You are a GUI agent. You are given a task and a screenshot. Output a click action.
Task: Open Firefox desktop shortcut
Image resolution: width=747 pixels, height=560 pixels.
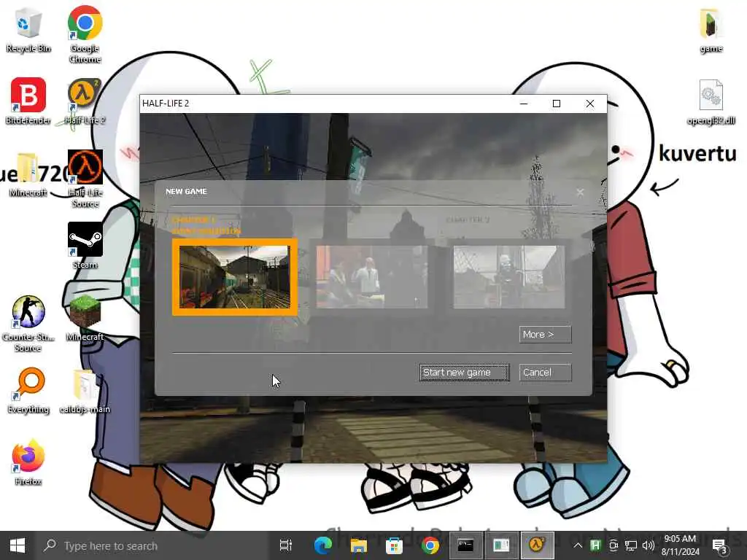pyautogui.click(x=28, y=462)
